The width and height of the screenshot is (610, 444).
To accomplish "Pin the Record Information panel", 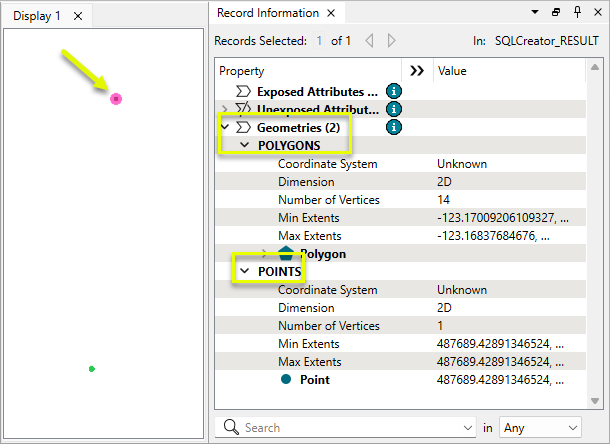I will [577, 13].
